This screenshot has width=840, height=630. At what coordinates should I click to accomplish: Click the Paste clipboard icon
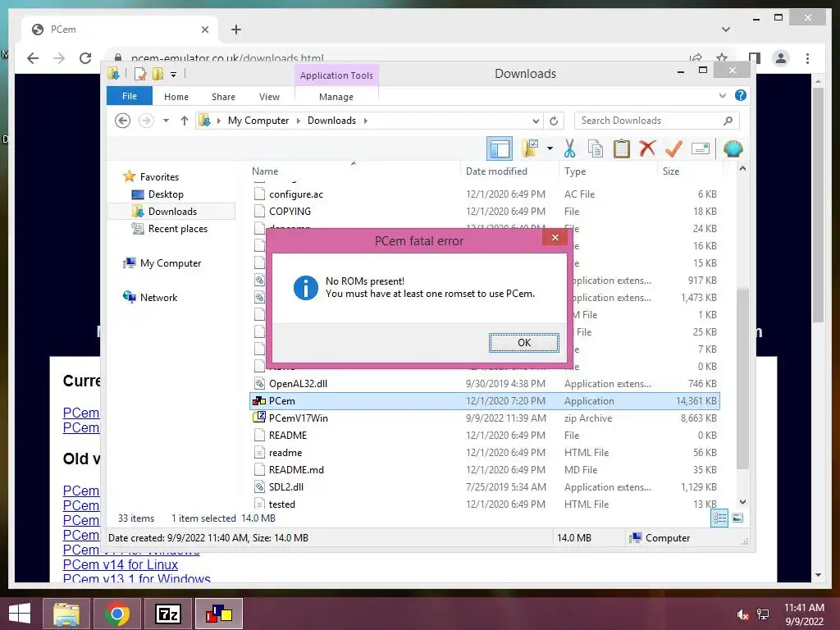(622, 148)
